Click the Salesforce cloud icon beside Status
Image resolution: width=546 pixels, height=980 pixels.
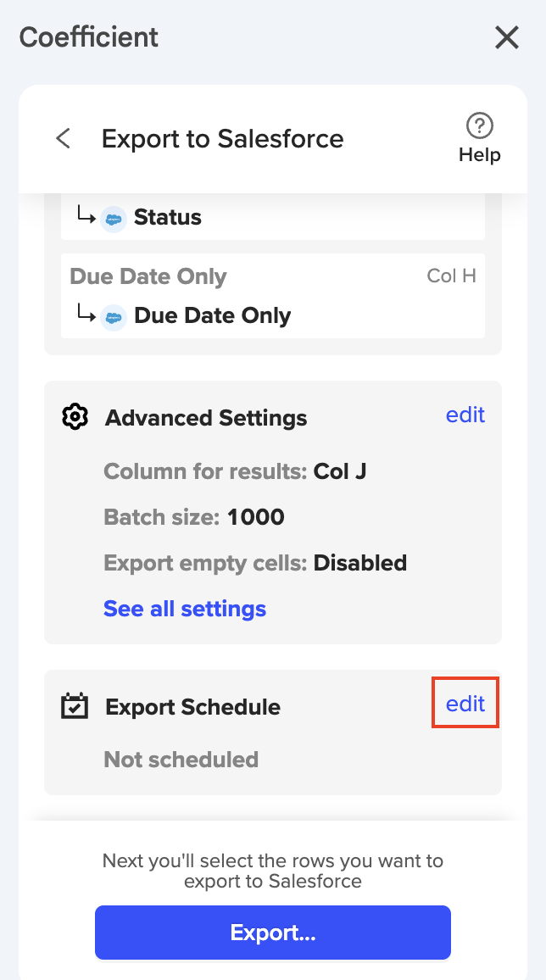point(114,217)
